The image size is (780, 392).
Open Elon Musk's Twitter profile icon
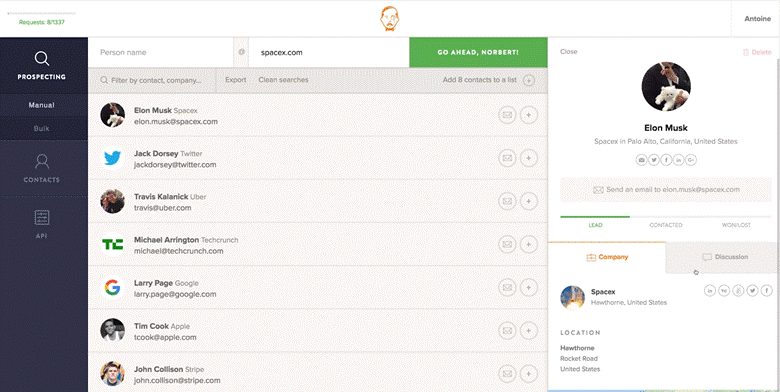[x=654, y=160]
